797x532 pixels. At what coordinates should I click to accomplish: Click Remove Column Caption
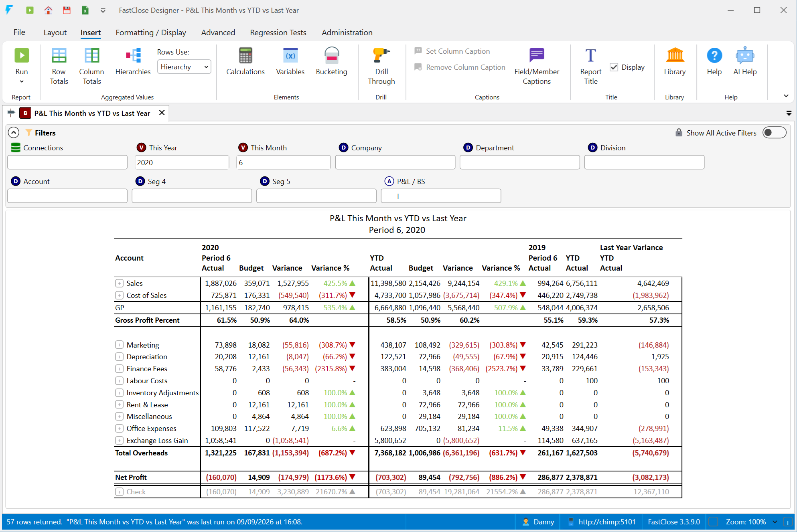coord(460,67)
